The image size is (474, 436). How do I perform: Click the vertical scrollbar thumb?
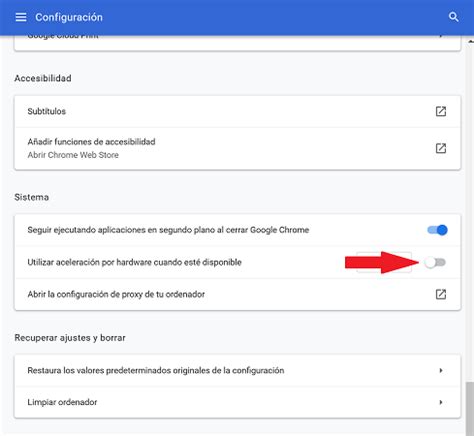470,408
